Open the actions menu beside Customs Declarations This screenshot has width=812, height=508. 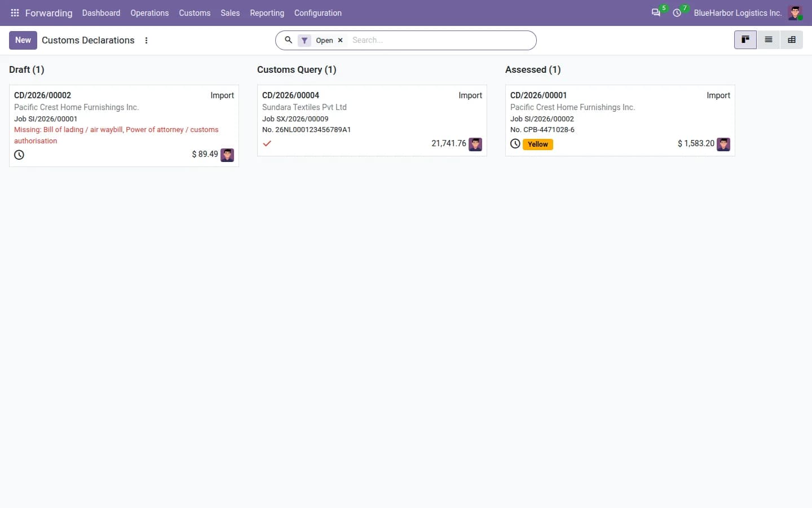pos(147,41)
